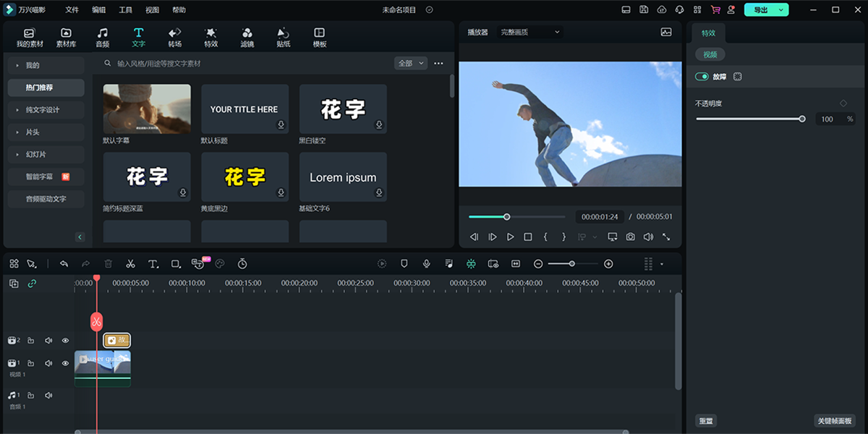Open the 全部 category filter dropdown
This screenshot has height=434, width=868.
point(409,63)
